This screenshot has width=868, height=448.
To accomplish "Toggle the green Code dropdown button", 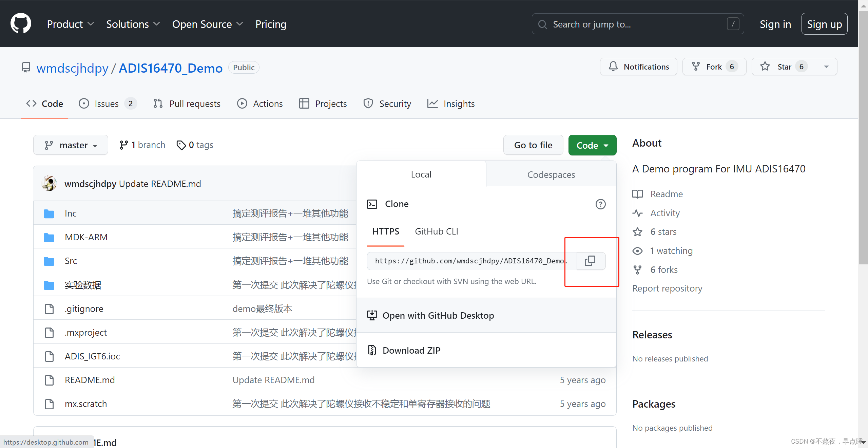I will 592,145.
